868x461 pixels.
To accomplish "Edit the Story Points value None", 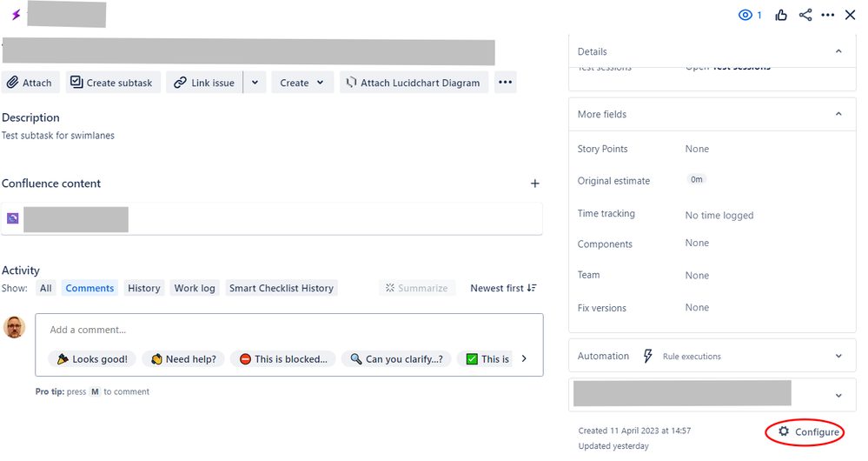I will pyautogui.click(x=697, y=149).
